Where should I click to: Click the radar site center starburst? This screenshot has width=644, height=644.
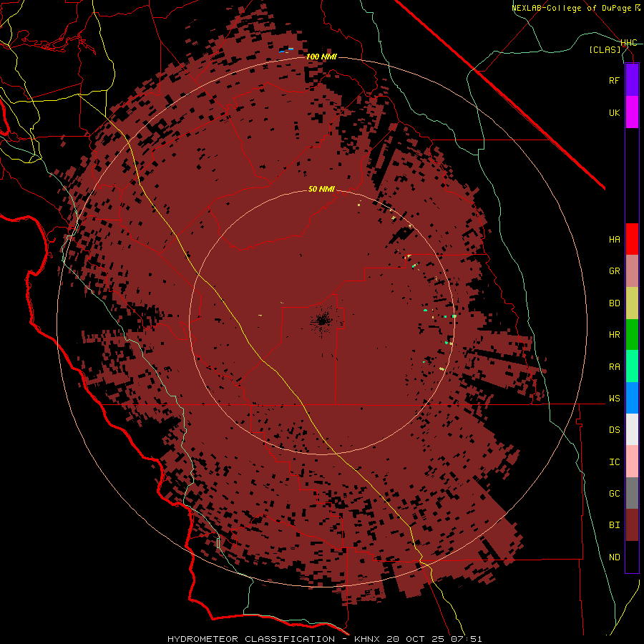click(x=321, y=320)
